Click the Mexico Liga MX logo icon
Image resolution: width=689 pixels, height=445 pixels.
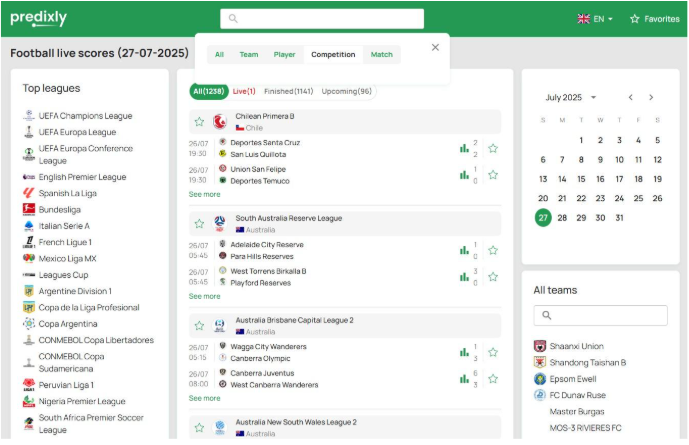pos(29,258)
